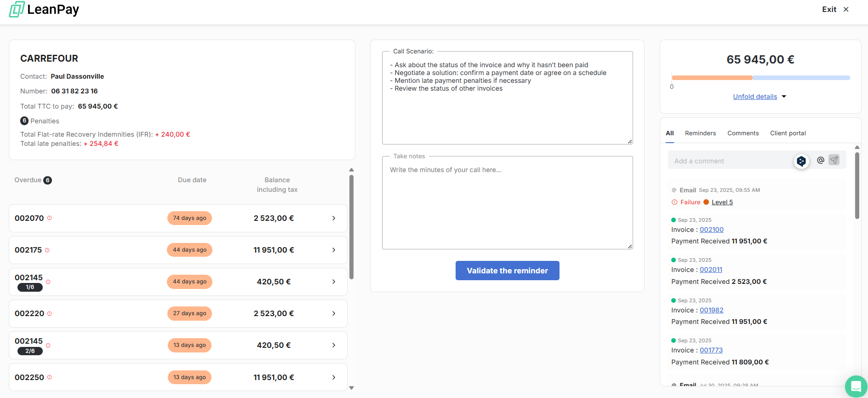
Task: Expand invoice 002070 row chevron
Action: pos(334,218)
